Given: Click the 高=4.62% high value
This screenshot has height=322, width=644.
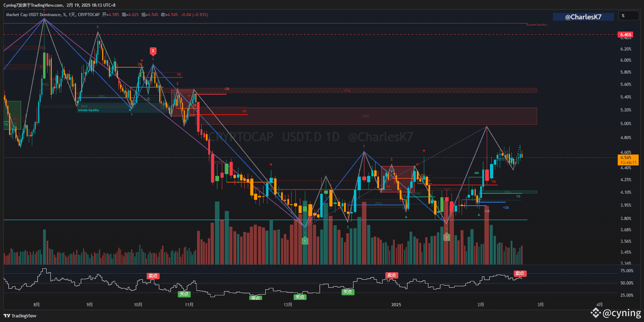Looking at the screenshot, I should pyautogui.click(x=130, y=15).
